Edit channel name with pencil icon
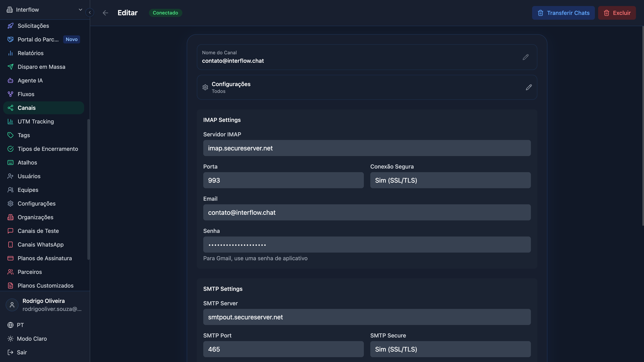This screenshot has width=644, height=362. click(x=525, y=57)
